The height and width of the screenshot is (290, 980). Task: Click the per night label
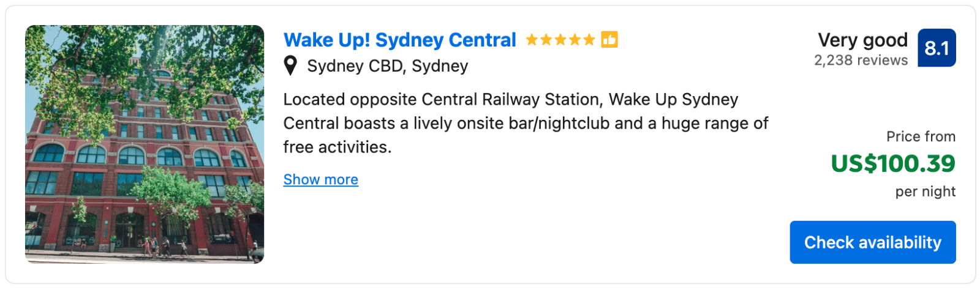[x=925, y=191]
